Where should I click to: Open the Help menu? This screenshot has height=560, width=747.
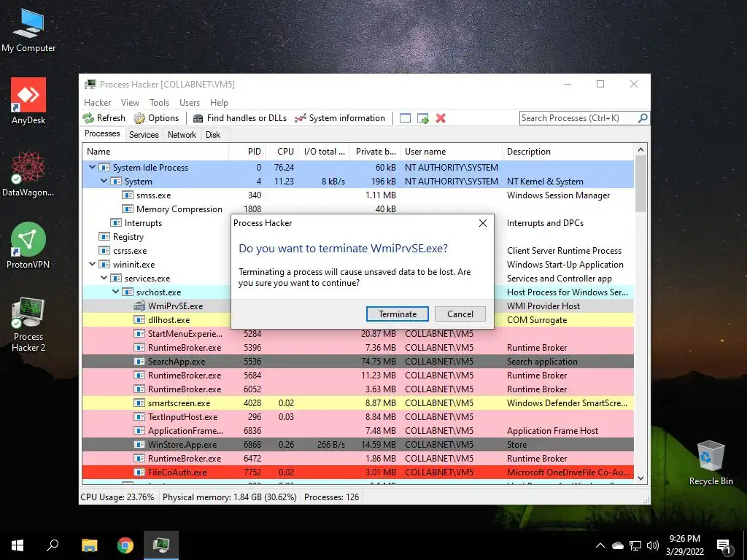219,102
